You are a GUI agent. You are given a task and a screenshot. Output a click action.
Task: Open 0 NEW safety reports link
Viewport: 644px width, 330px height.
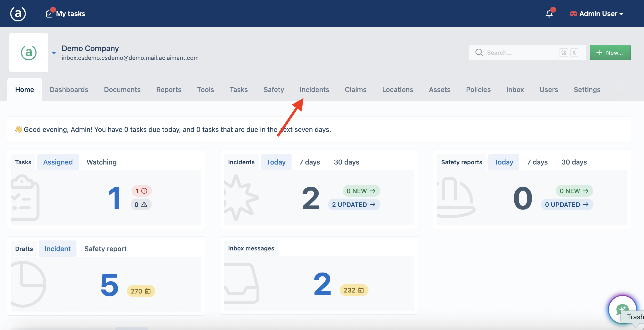pyautogui.click(x=574, y=191)
